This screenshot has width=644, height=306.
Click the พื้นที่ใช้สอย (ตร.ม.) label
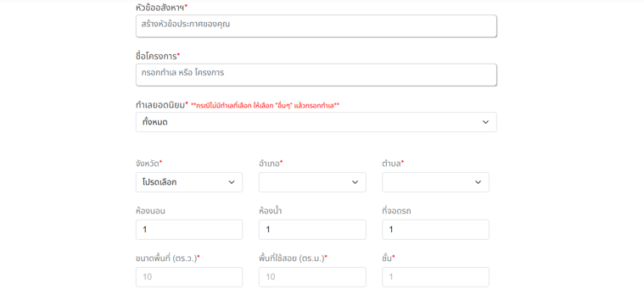click(x=293, y=259)
